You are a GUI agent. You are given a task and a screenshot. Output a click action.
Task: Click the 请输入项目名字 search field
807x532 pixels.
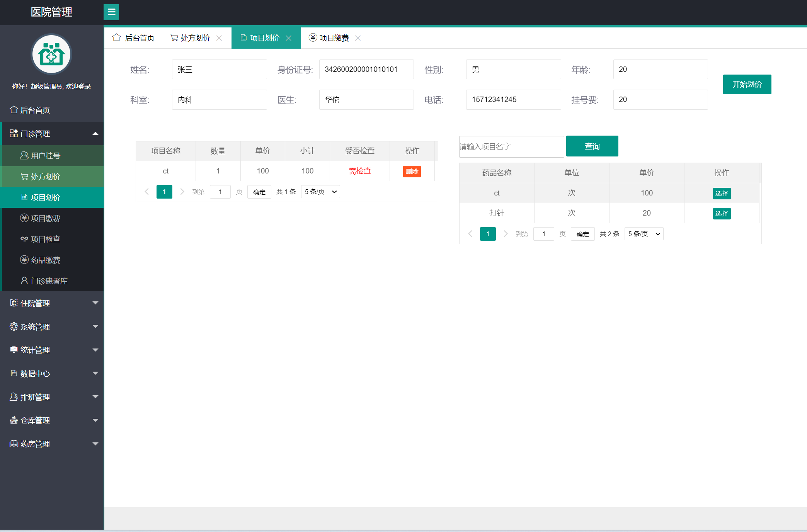click(x=511, y=146)
